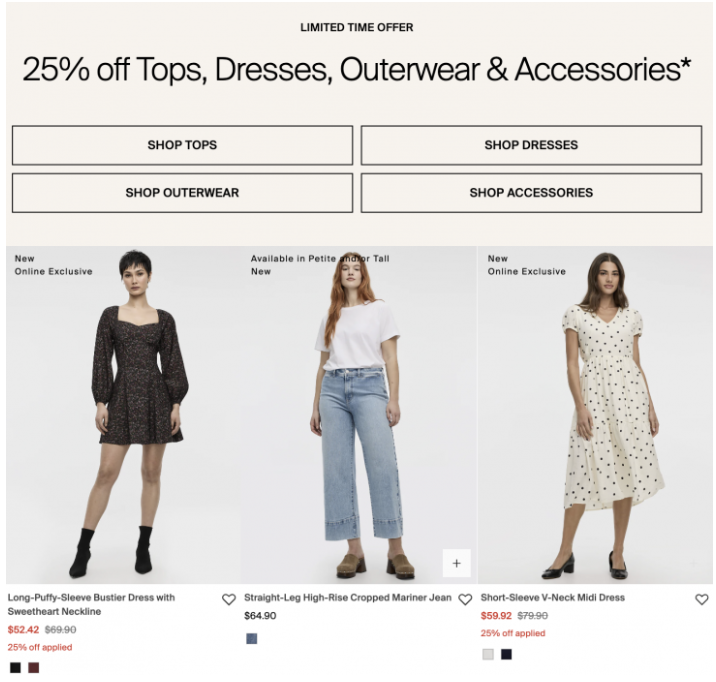Open quick-add plus button on jean image
The height and width of the screenshot is (682, 716).
click(456, 563)
